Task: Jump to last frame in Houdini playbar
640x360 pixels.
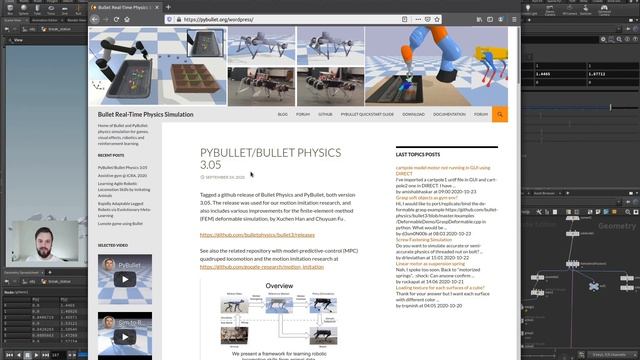Action: (45, 355)
